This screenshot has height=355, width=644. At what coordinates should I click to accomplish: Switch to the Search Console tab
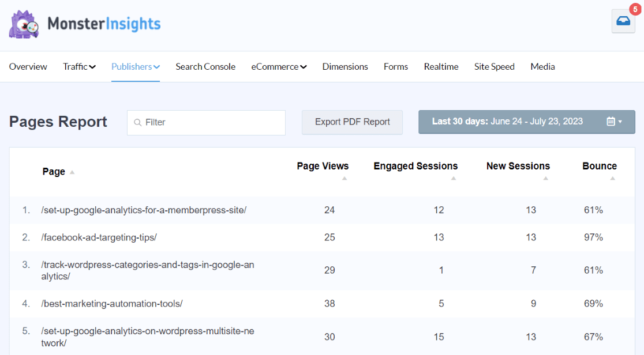click(205, 66)
